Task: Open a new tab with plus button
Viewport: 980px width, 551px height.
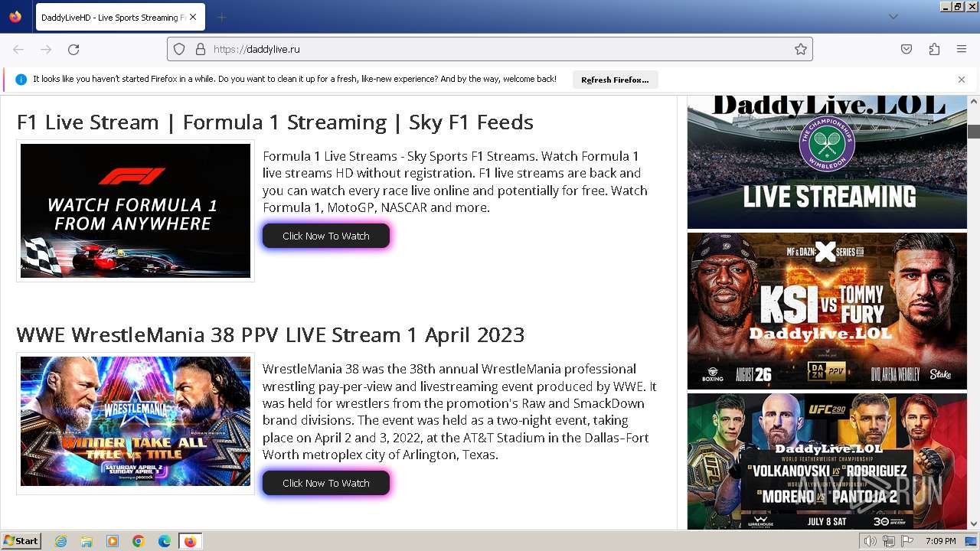Action: (x=221, y=17)
